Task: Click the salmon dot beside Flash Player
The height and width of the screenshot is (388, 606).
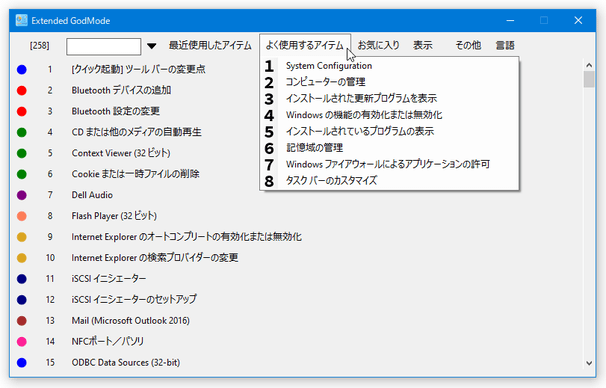Action: [22, 216]
